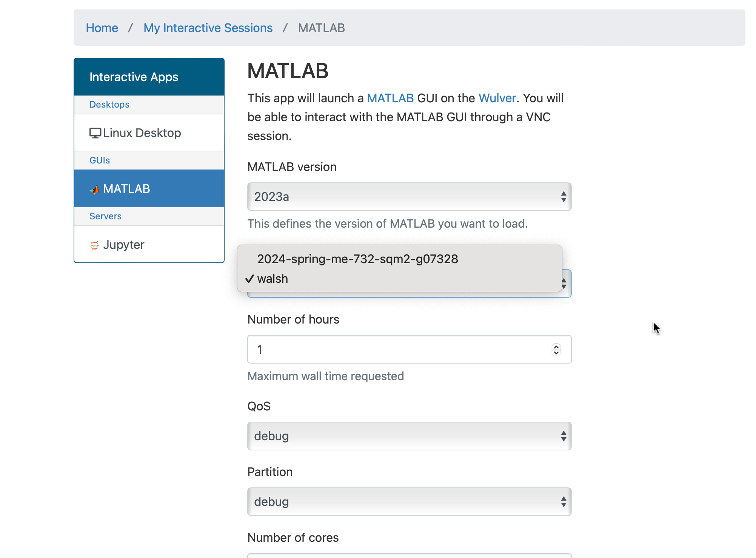Expand the QoS dropdown selector
This screenshot has width=756, height=558.
[x=408, y=436]
